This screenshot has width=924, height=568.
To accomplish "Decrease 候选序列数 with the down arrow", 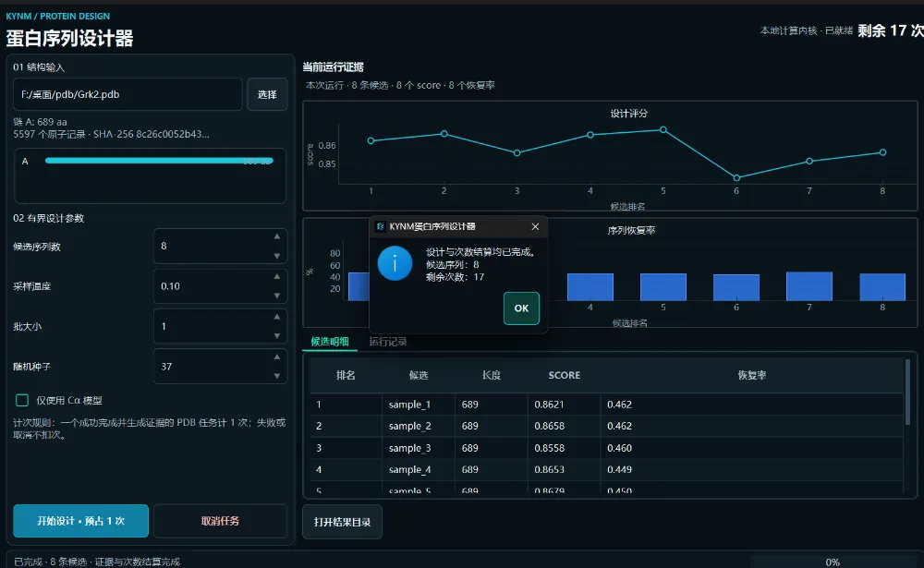I will 277,257.
